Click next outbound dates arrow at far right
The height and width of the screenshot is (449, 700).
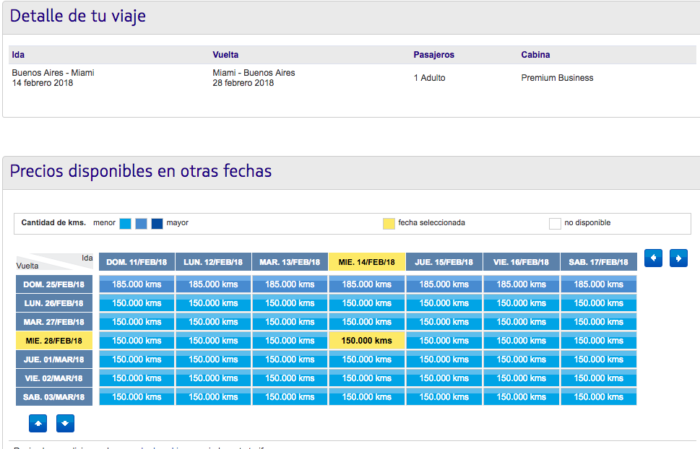[x=678, y=258]
